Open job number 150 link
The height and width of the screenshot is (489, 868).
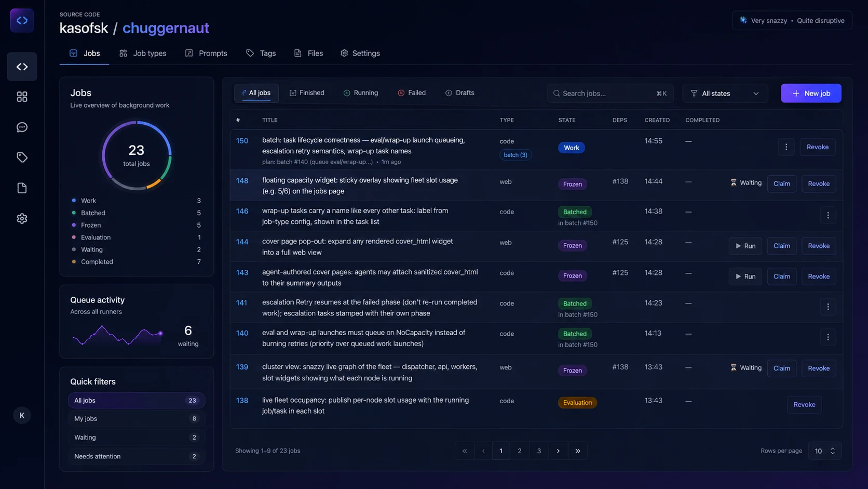pos(242,141)
